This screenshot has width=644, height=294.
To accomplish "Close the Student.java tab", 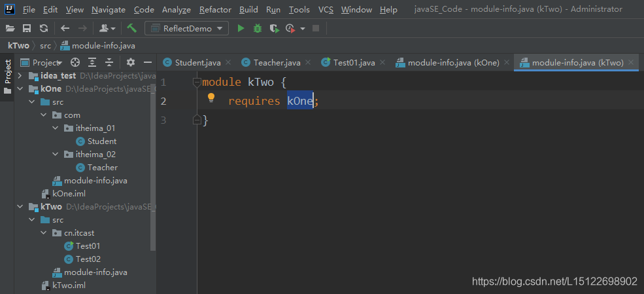I will tap(228, 62).
